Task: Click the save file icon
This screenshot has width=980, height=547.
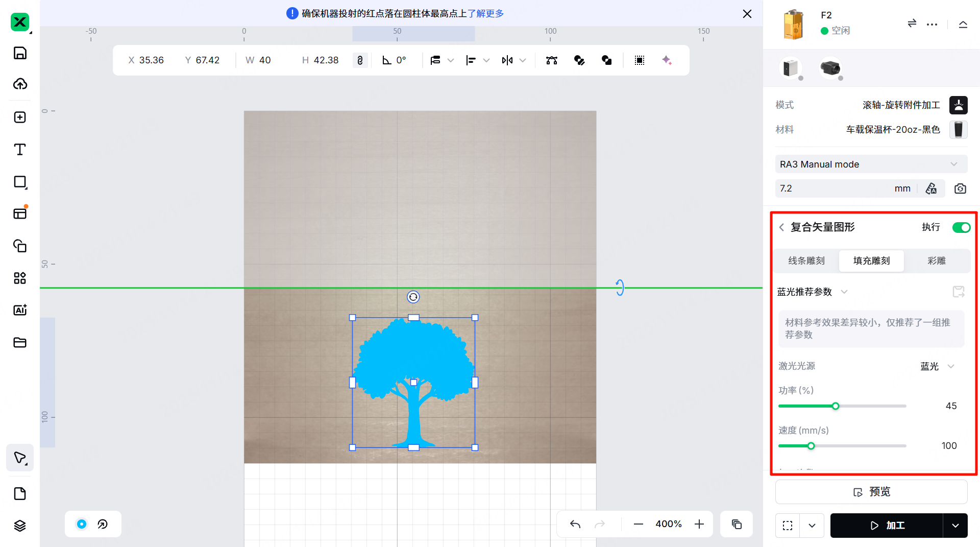Action: tap(20, 53)
